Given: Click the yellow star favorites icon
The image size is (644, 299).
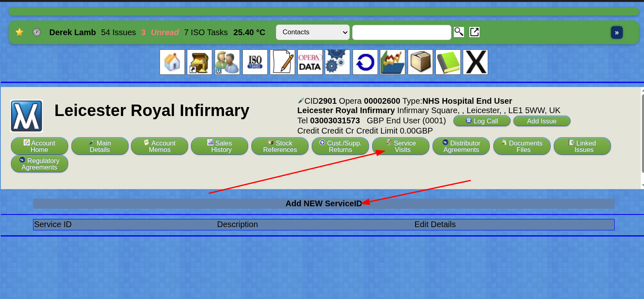Looking at the screenshot, I should coord(19,32).
